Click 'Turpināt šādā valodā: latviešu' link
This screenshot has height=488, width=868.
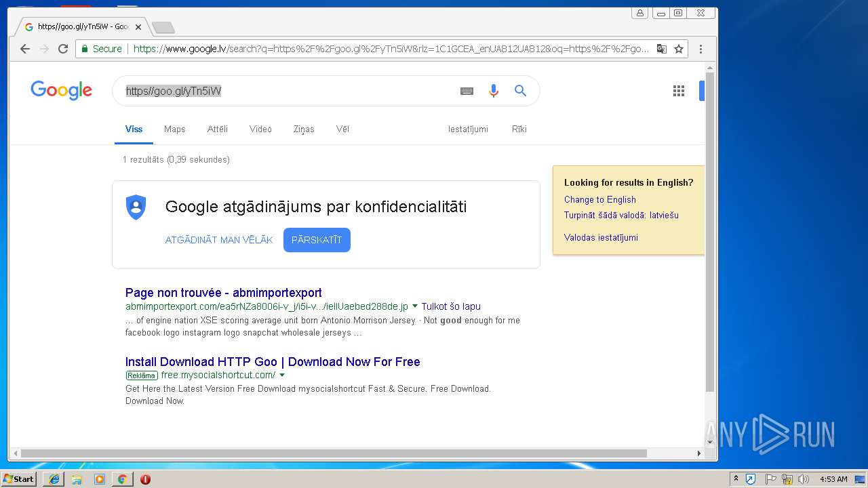621,215
